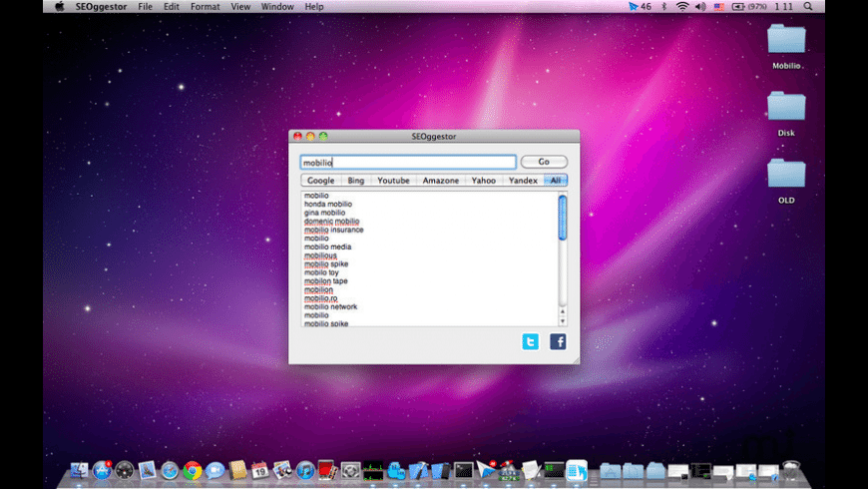Open the SEOggestor application menu

point(102,7)
